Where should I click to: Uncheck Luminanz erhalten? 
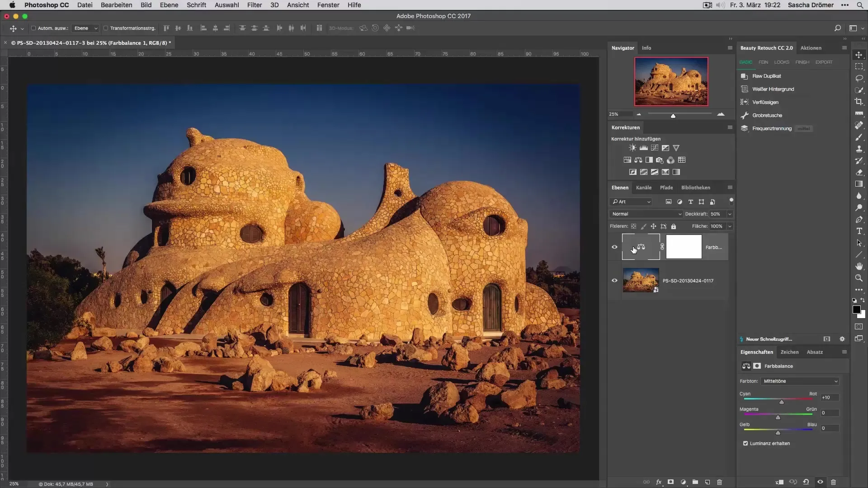(745, 443)
